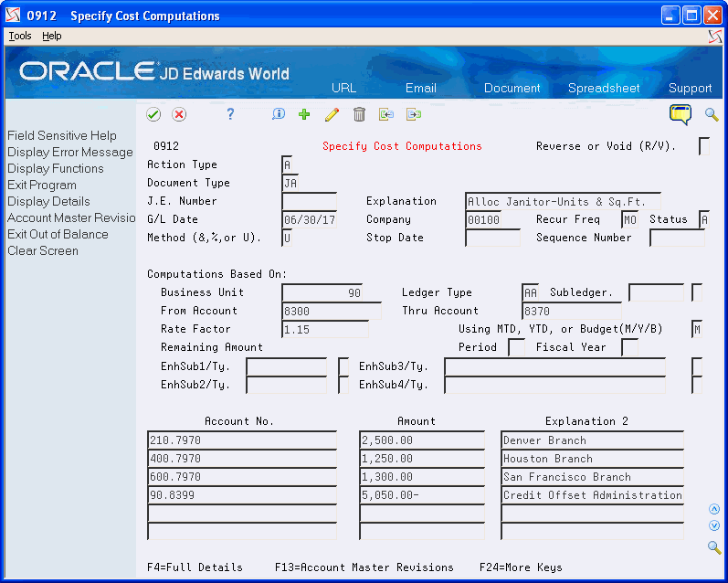Click F24=More Keys function key
Viewport: 728px width, 583px height.
point(521,567)
